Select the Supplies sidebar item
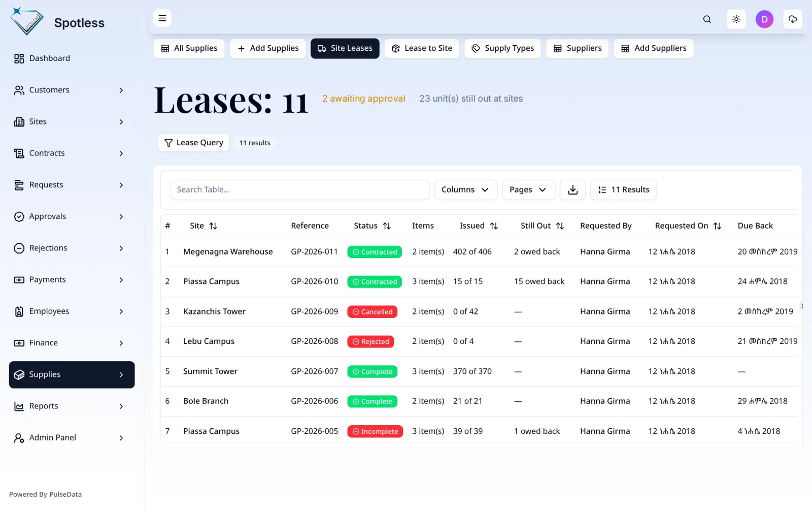The image size is (812, 508). [x=72, y=375]
